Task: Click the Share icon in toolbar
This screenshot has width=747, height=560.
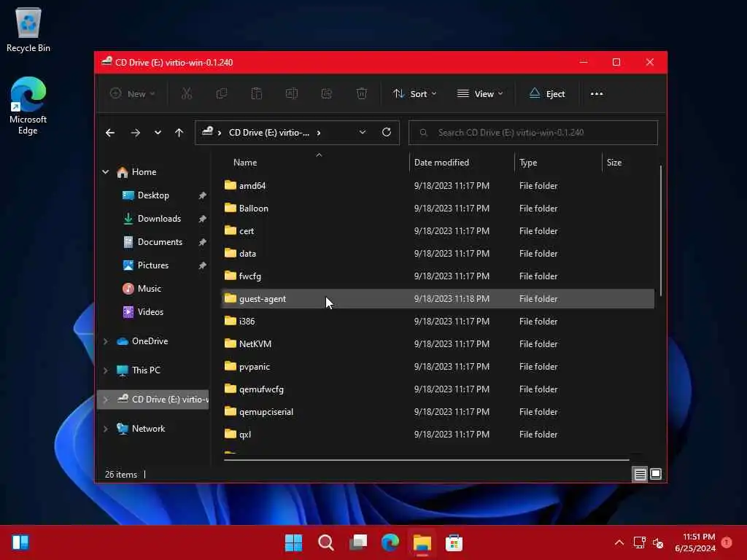Action: (x=327, y=94)
